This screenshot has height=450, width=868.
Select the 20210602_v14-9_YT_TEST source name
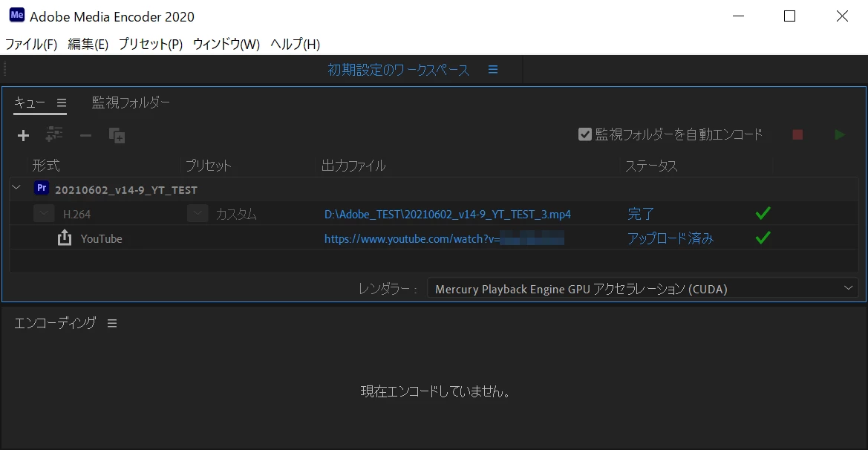[x=125, y=190]
